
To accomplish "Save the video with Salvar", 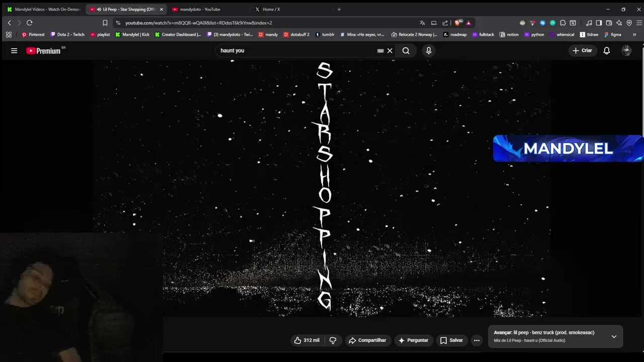I will click(x=451, y=340).
